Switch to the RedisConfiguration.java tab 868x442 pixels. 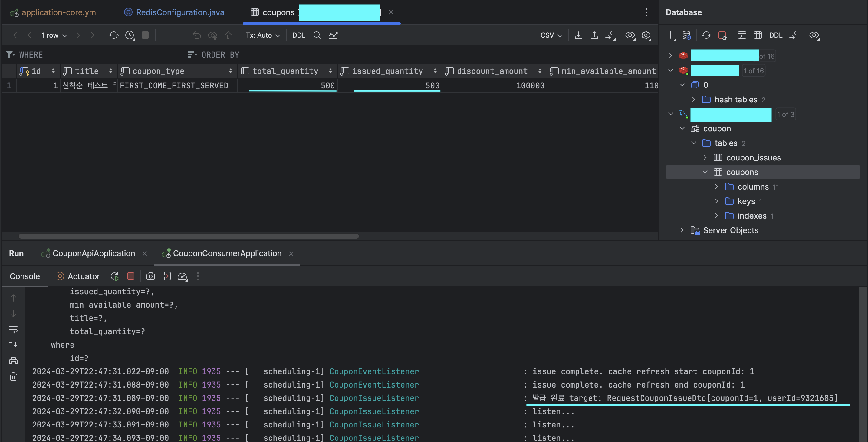(179, 12)
